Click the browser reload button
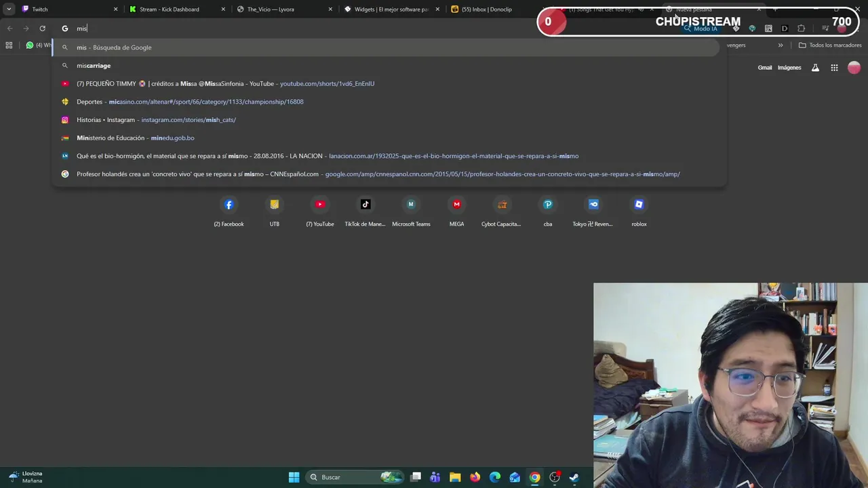The width and height of the screenshot is (868, 488). 42,28
